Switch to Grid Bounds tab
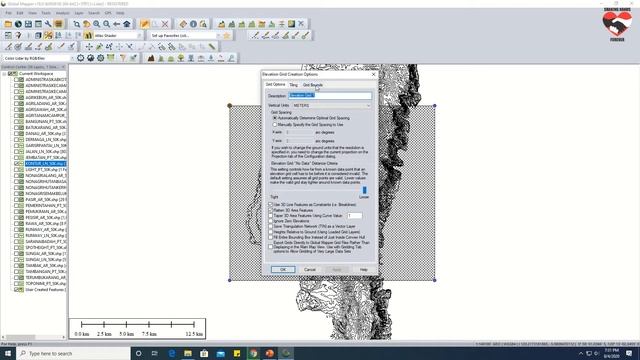Image resolution: width=640 pixels, height=360 pixels. tap(313, 85)
